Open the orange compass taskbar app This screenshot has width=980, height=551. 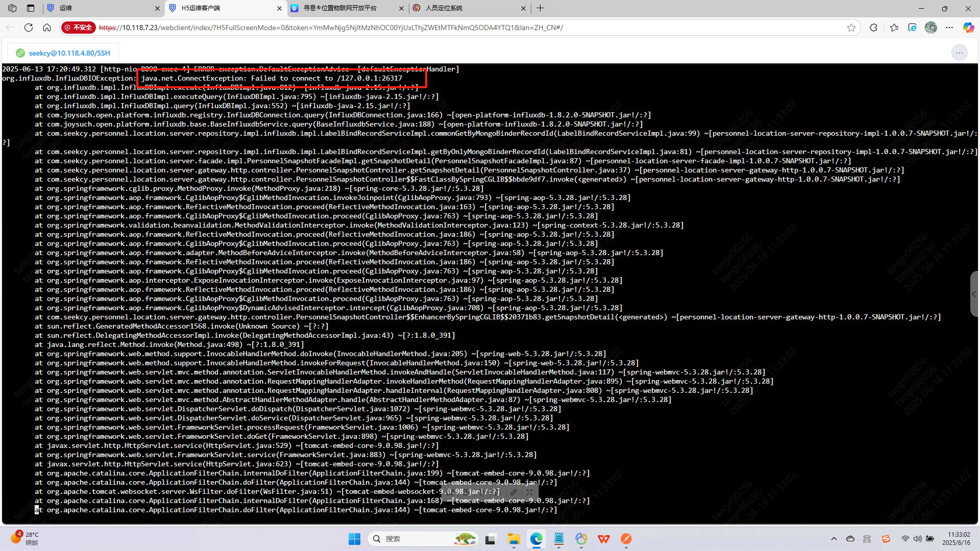(626, 539)
